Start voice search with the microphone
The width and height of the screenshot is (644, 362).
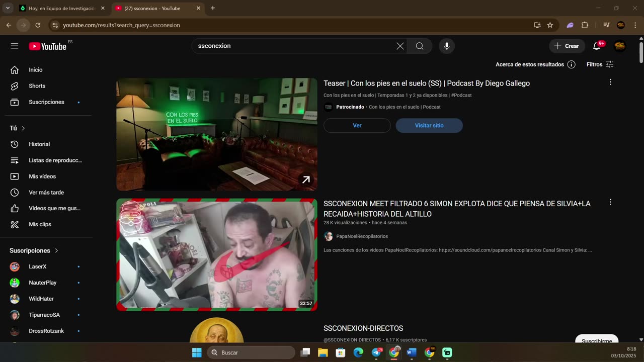click(x=446, y=46)
